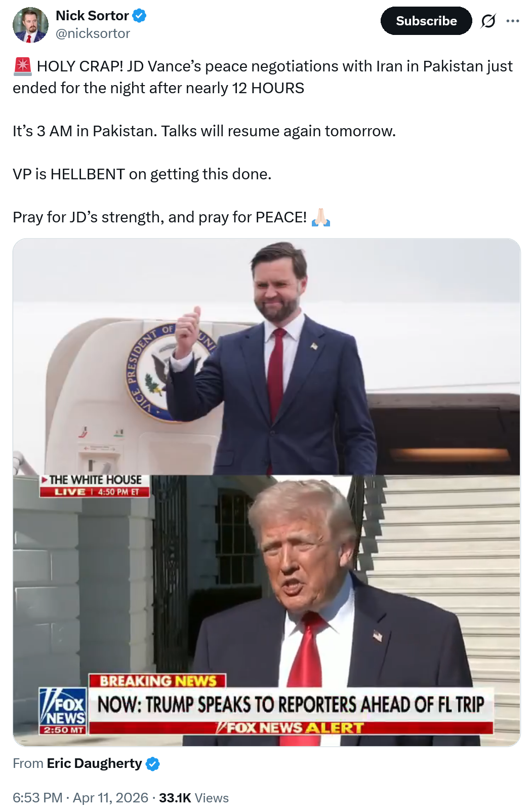Image resolution: width=531 pixels, height=812 pixels.
Task: Open the Grok explain-post icon
Action: (488, 21)
